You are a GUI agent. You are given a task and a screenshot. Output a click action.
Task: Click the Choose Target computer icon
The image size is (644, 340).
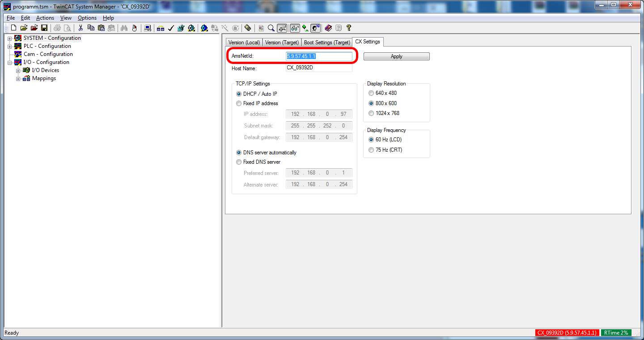pos(147,28)
